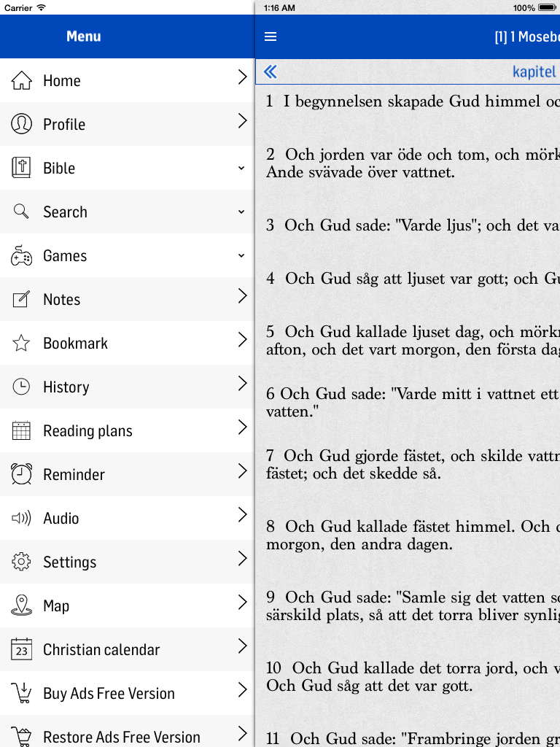Select History from the menu
This screenshot has height=747, width=560.
pos(66,387)
